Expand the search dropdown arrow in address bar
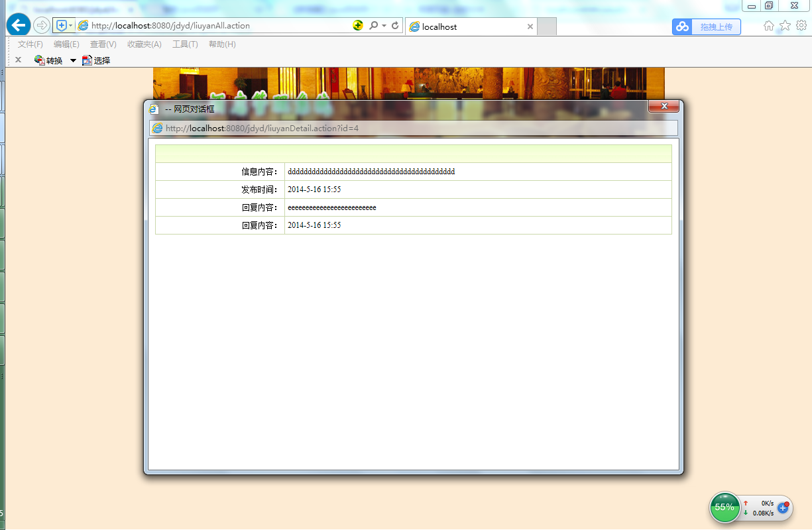This screenshot has width=812, height=530. coord(384,25)
